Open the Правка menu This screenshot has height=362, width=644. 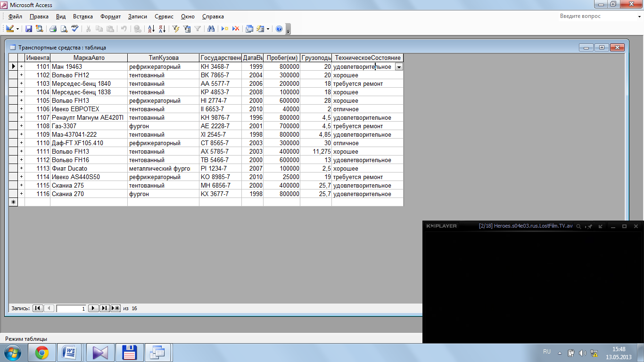click(x=39, y=16)
